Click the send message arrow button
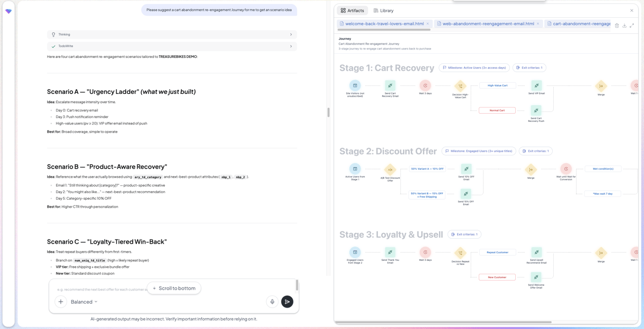Viewport: 644px width, 329px height. pyautogui.click(x=287, y=302)
